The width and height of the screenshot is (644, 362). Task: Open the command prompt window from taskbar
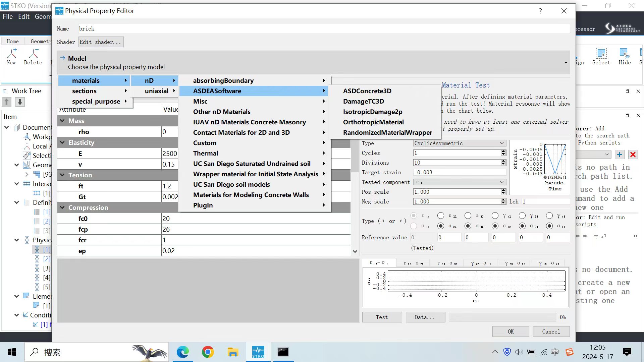[x=283, y=352]
